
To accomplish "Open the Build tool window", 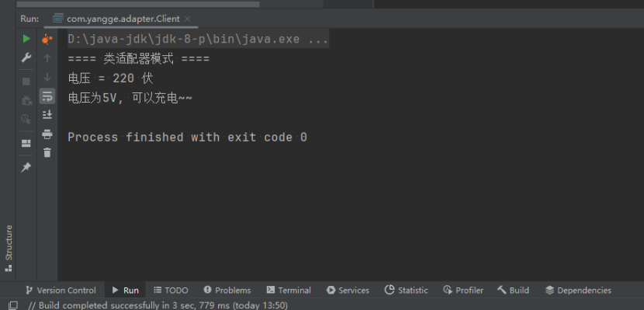I will coord(513,291).
